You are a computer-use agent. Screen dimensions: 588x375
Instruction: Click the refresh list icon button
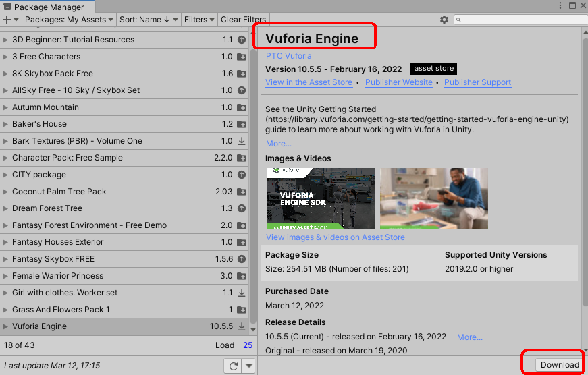coord(234,366)
